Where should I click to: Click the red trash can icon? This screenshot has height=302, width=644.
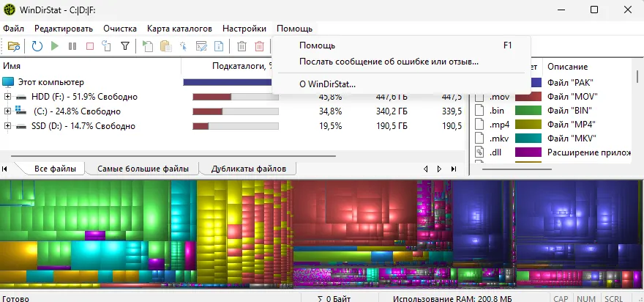pos(259,46)
